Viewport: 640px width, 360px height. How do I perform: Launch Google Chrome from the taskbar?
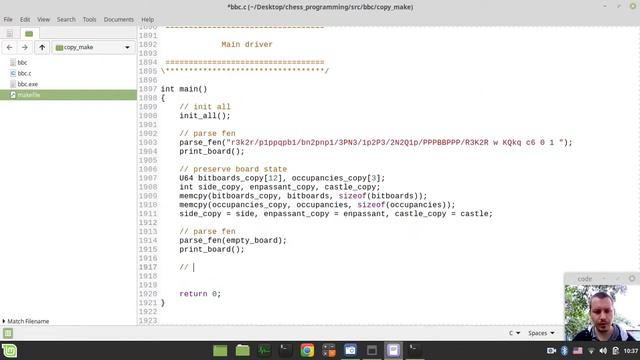(307, 351)
